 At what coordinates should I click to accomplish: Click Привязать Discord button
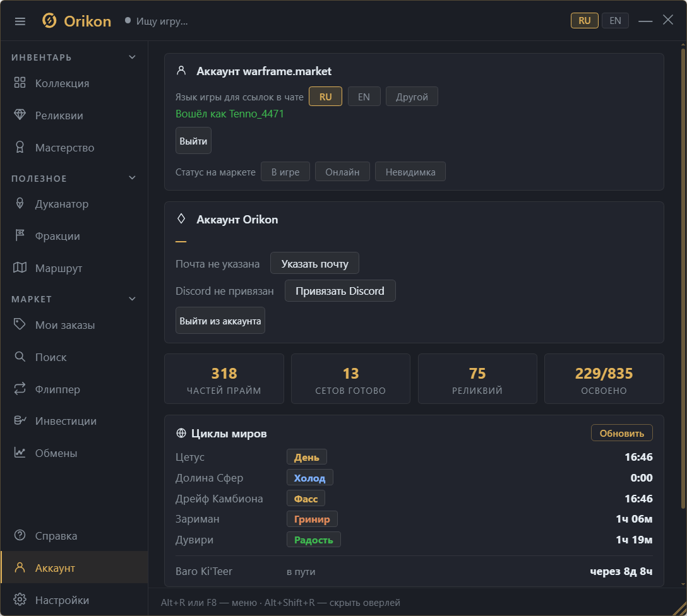pyautogui.click(x=340, y=291)
